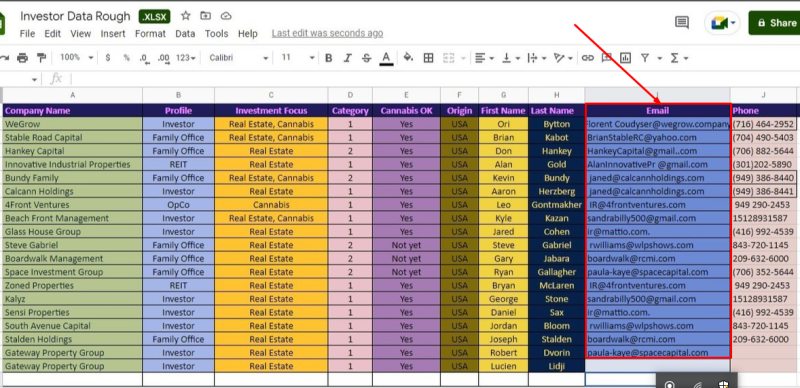Expand the Calibri font dropdown
The height and width of the screenshot is (388, 800).
[x=239, y=58]
